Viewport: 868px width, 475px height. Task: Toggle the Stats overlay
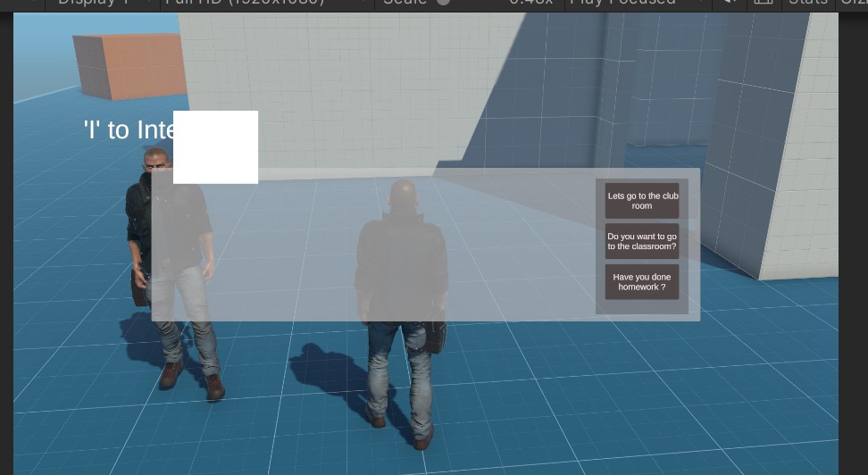click(807, 3)
